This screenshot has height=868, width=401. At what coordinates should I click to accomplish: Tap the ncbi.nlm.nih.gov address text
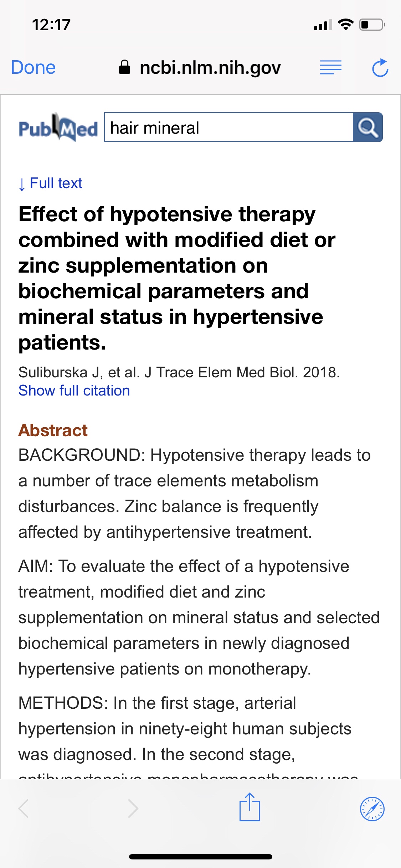pyautogui.click(x=210, y=67)
